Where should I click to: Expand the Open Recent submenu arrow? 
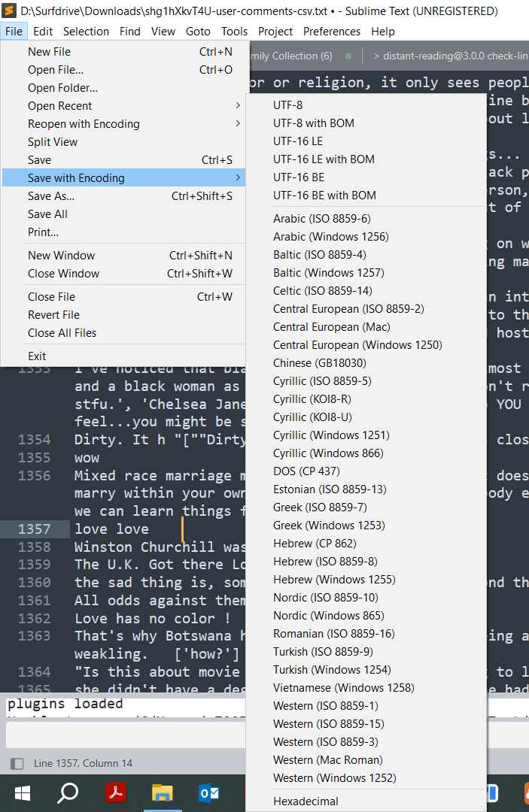click(238, 106)
